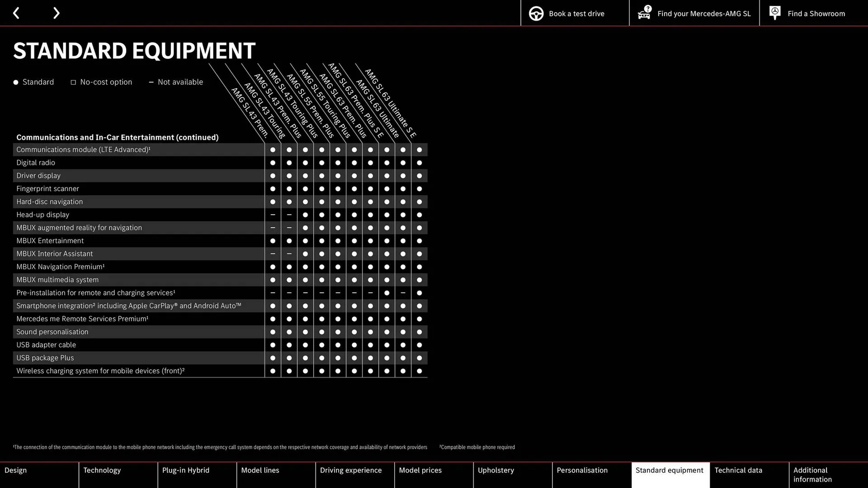868x488 pixels.
Task: Click Find a Showroom link
Action: (817, 13)
